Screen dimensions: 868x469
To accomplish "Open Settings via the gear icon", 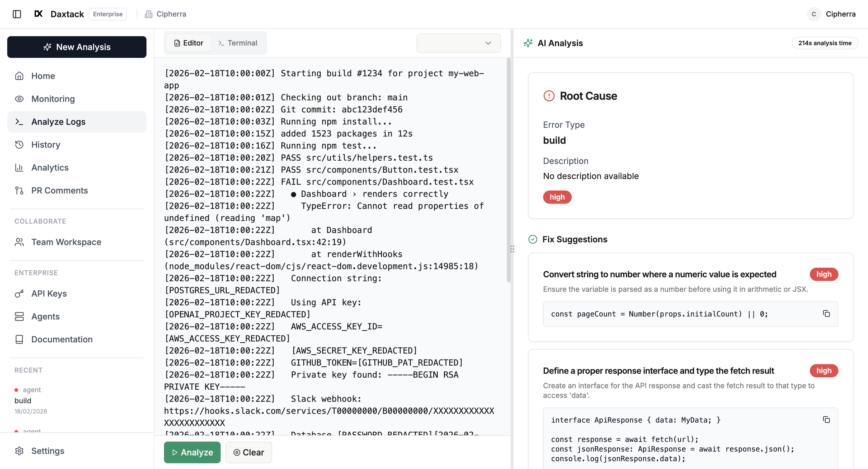I will [19, 451].
